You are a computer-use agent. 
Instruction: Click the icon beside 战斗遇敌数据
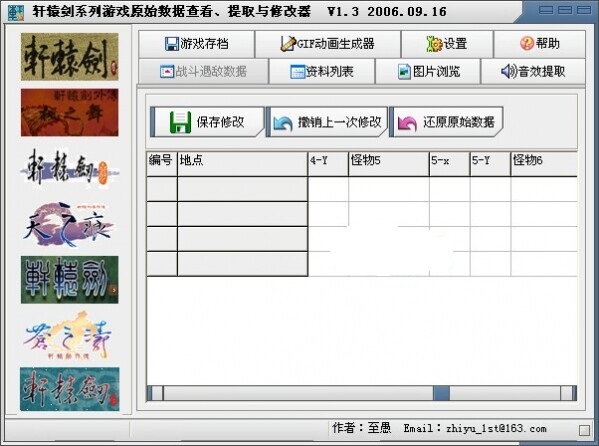click(167, 72)
